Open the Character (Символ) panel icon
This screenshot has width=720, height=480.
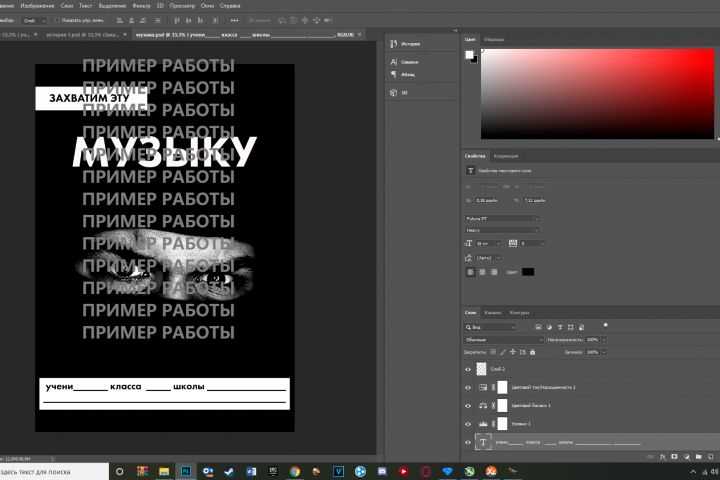point(394,62)
